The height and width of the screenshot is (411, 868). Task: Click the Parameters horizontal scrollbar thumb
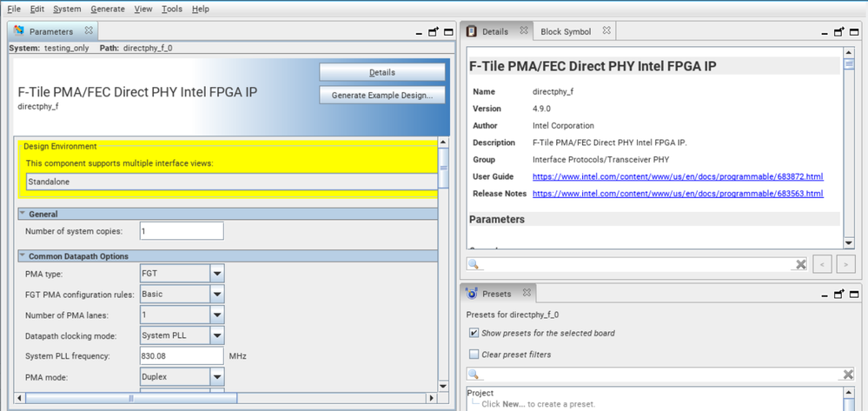click(x=131, y=398)
